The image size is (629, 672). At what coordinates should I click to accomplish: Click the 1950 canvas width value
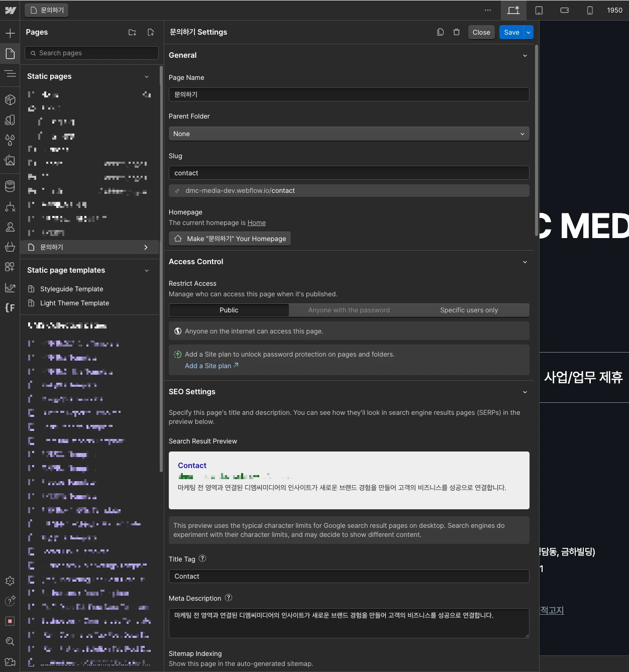click(x=614, y=10)
